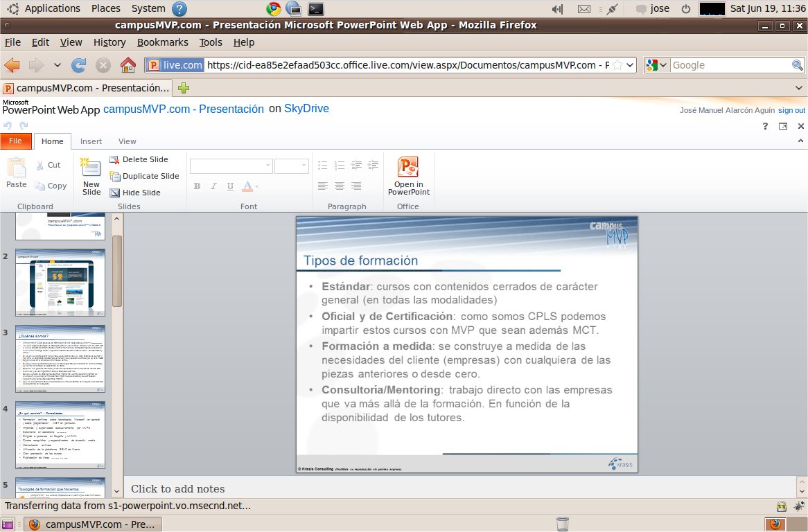Decrease paragraph indent level
808x532 pixels.
tap(356, 166)
